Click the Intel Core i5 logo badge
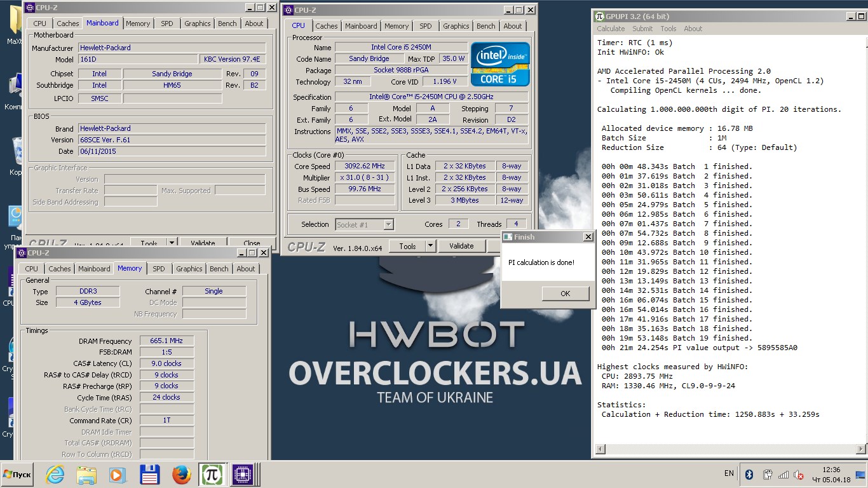 [500, 64]
